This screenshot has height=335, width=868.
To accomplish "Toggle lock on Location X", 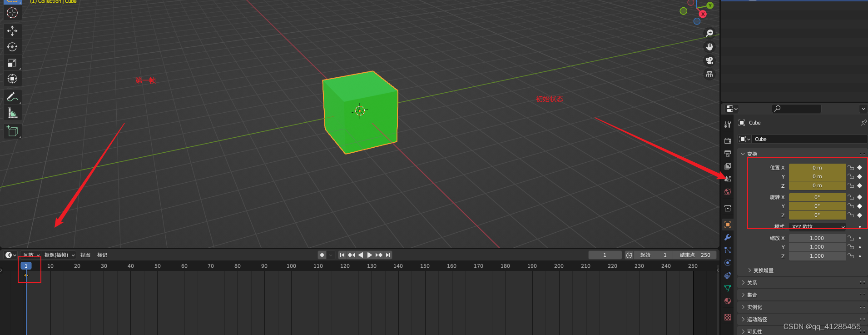I will tap(851, 168).
